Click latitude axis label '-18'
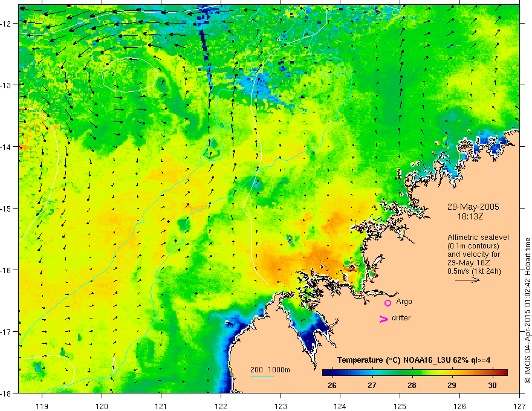This screenshot has height=411, width=532. click(x=7, y=393)
